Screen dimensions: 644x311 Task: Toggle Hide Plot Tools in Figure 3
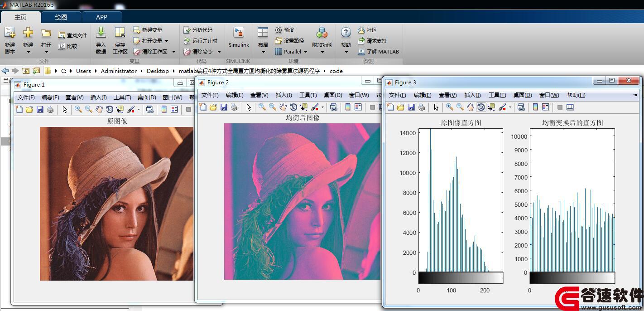pos(560,107)
